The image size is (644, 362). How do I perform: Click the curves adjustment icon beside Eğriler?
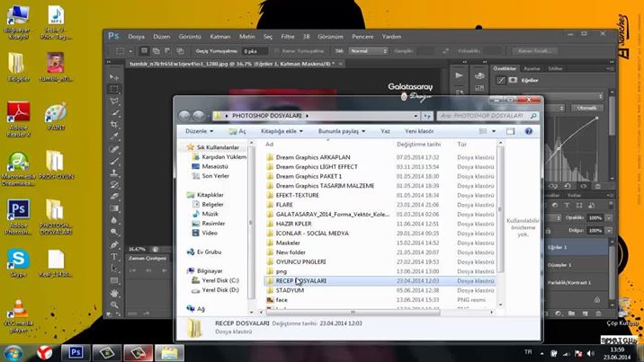pos(501,80)
